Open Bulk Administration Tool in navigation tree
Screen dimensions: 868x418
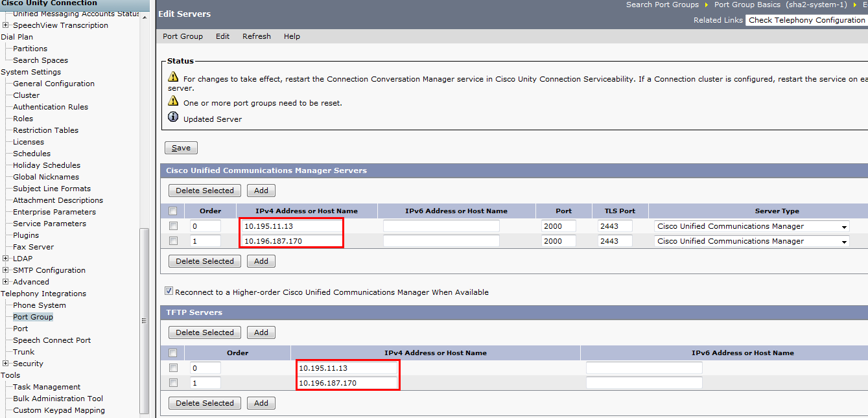pyautogui.click(x=58, y=399)
